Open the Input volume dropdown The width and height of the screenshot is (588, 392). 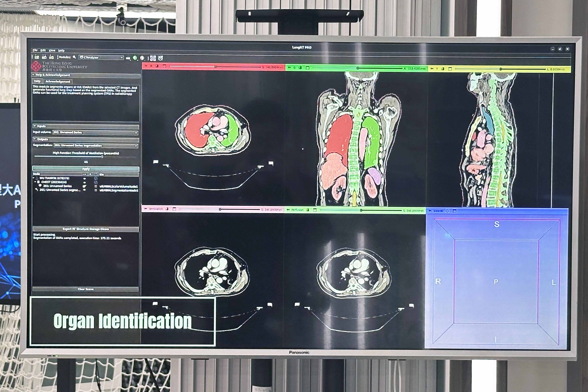point(95,133)
